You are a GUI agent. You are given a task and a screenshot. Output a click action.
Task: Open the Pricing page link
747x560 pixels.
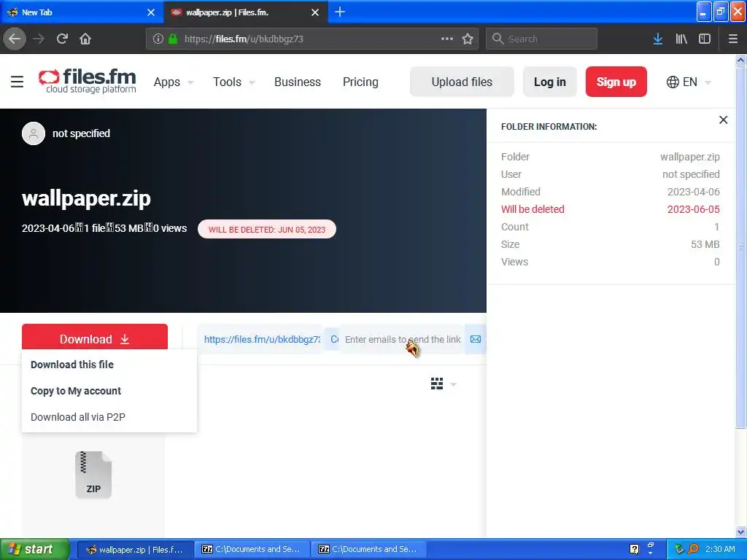[x=360, y=82]
